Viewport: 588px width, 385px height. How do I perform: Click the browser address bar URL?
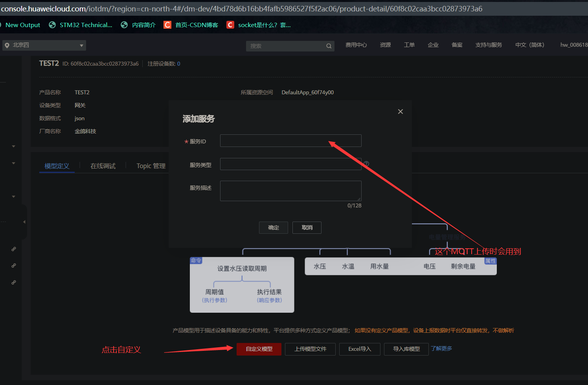tap(241, 9)
